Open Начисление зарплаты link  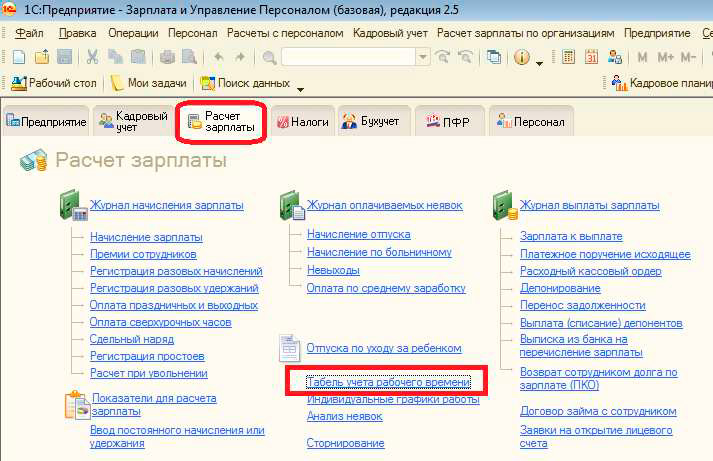click(x=146, y=237)
